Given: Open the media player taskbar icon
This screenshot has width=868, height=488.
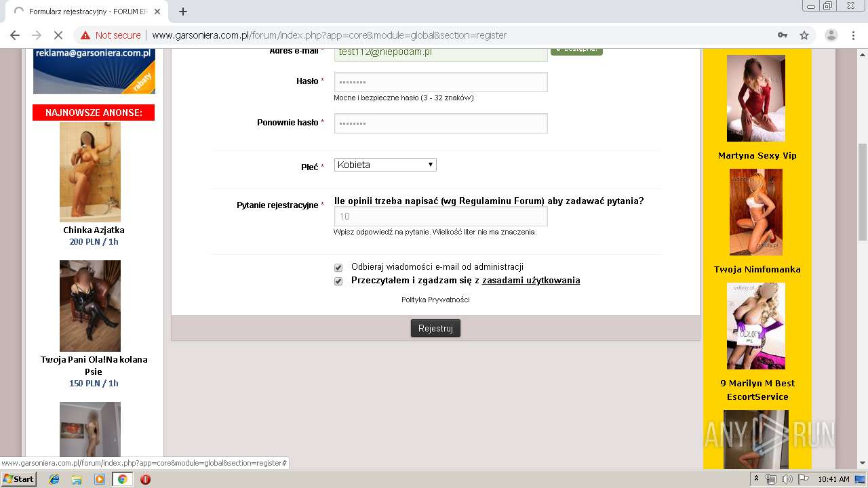Looking at the screenshot, I should tap(100, 479).
